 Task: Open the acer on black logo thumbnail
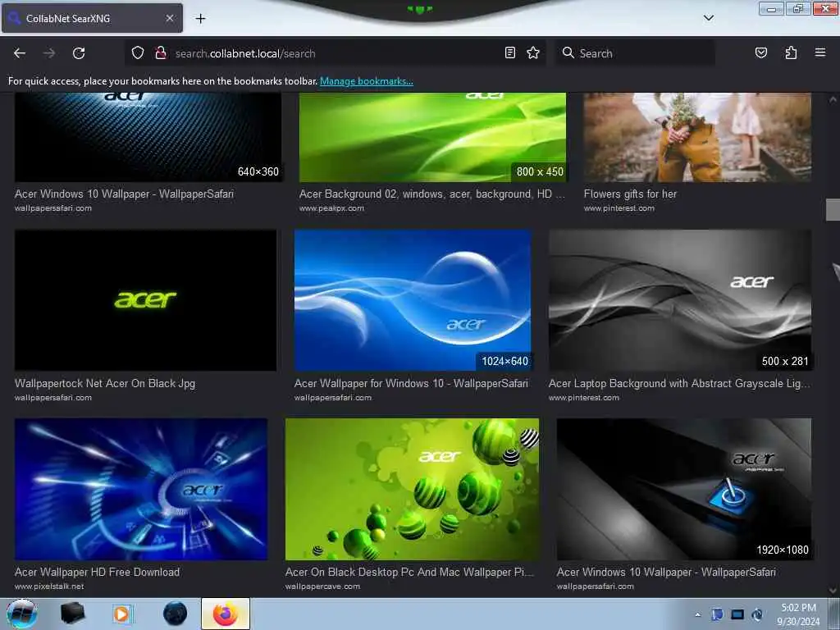[x=146, y=300]
